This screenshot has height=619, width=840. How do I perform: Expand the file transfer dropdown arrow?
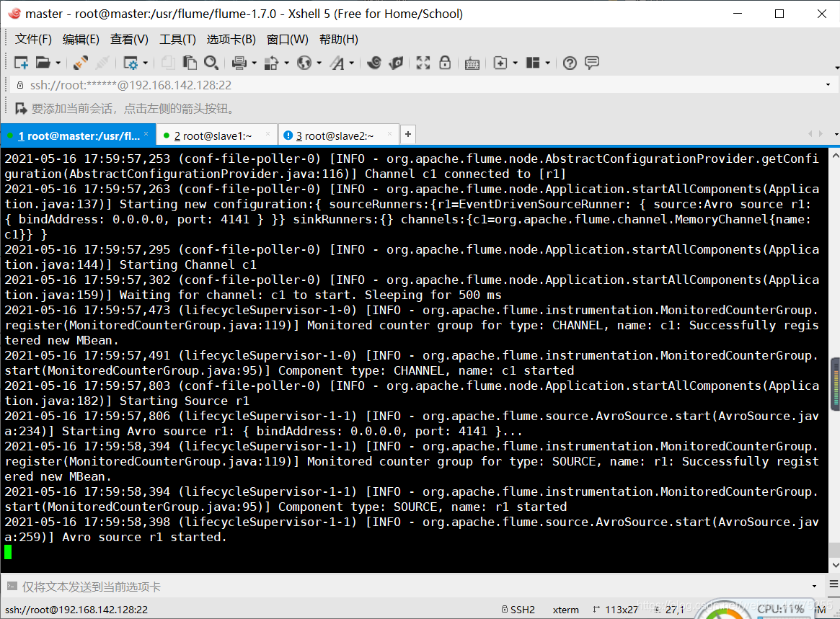[x=286, y=63]
